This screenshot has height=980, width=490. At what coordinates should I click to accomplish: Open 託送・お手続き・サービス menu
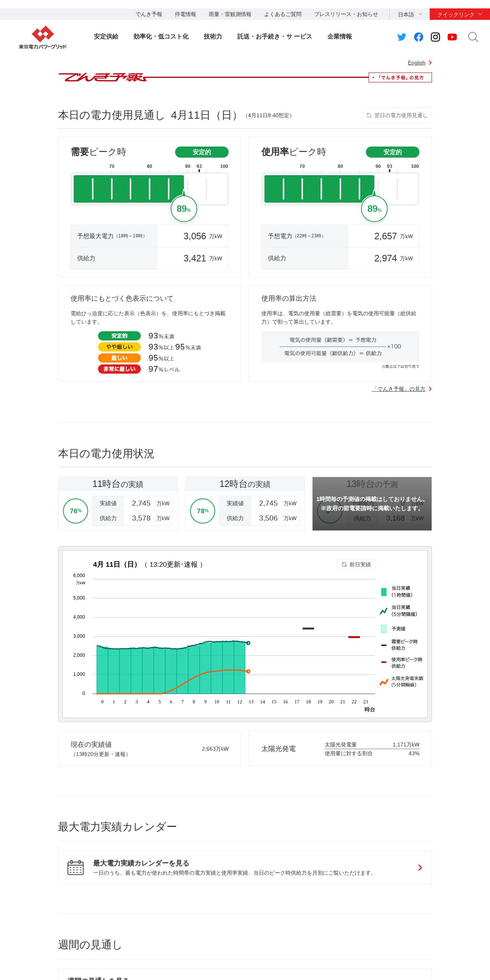click(275, 37)
